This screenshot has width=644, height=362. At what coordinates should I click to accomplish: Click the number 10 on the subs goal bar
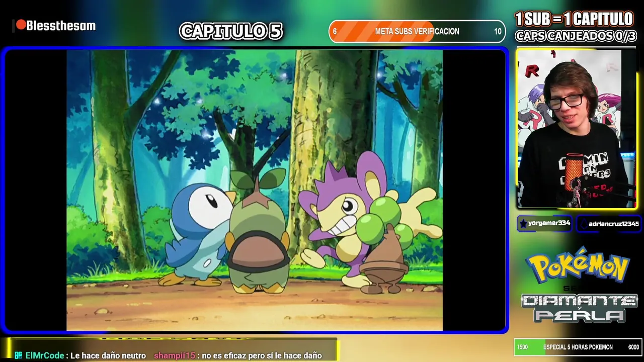pos(498,31)
